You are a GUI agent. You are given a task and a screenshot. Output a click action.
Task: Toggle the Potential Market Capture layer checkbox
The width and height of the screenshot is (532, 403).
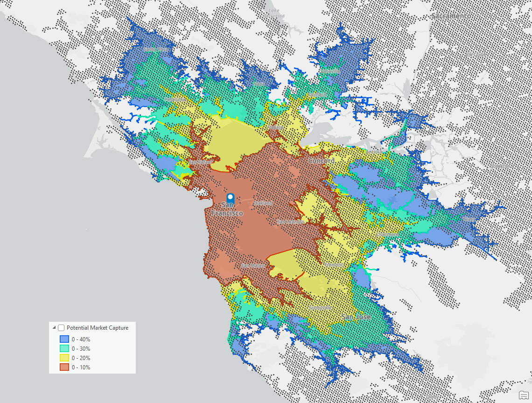coord(61,328)
